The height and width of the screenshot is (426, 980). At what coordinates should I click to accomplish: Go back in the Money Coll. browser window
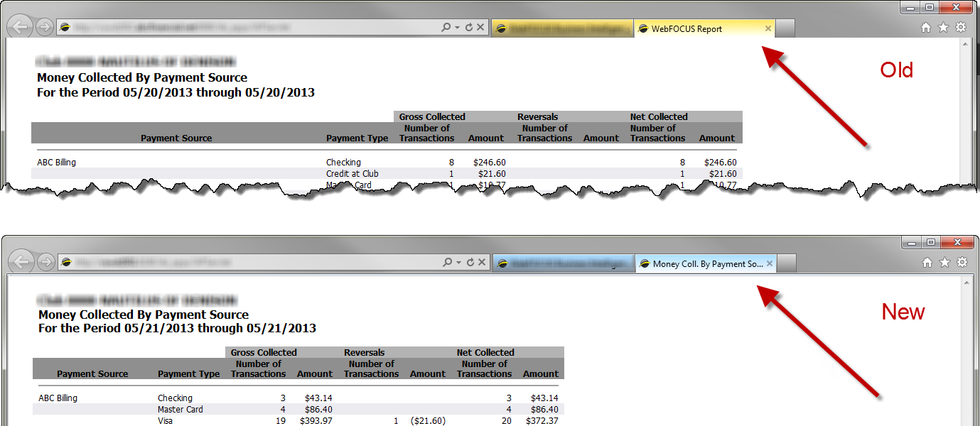click(22, 263)
